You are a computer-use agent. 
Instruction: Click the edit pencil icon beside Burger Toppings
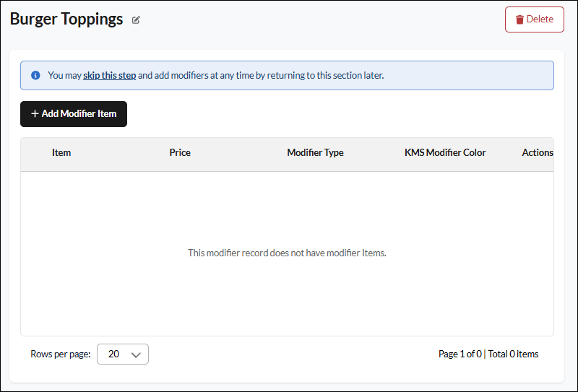136,20
